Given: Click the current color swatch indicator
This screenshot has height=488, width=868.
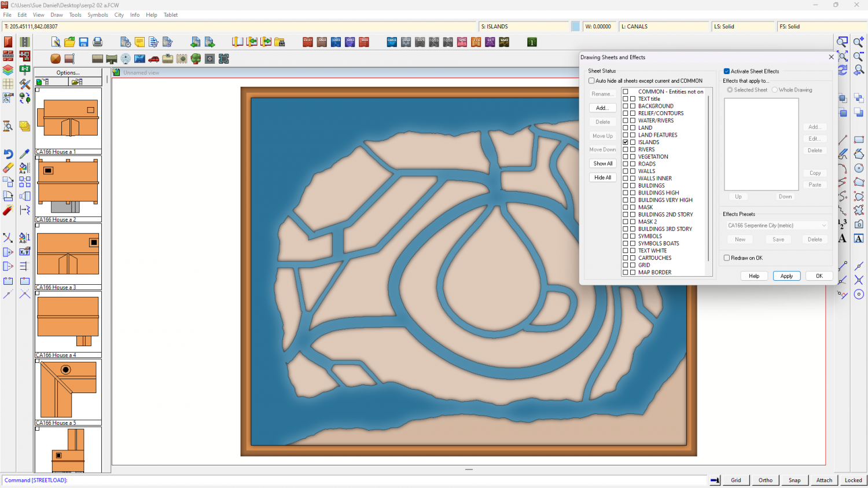Looking at the screenshot, I should (x=575, y=27).
